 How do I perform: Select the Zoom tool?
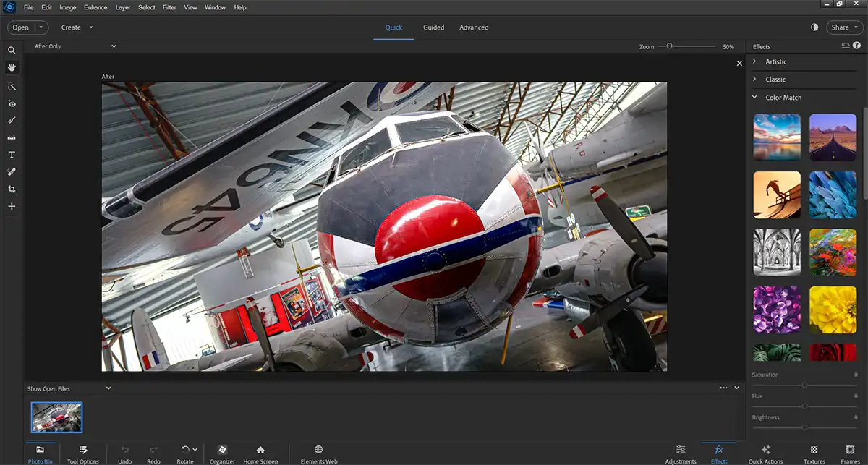pyautogui.click(x=12, y=51)
